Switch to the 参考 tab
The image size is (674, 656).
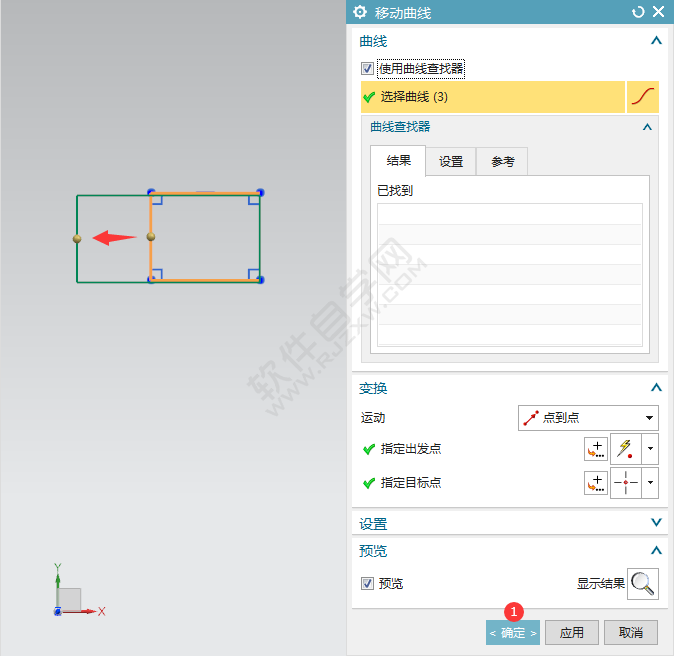click(502, 162)
